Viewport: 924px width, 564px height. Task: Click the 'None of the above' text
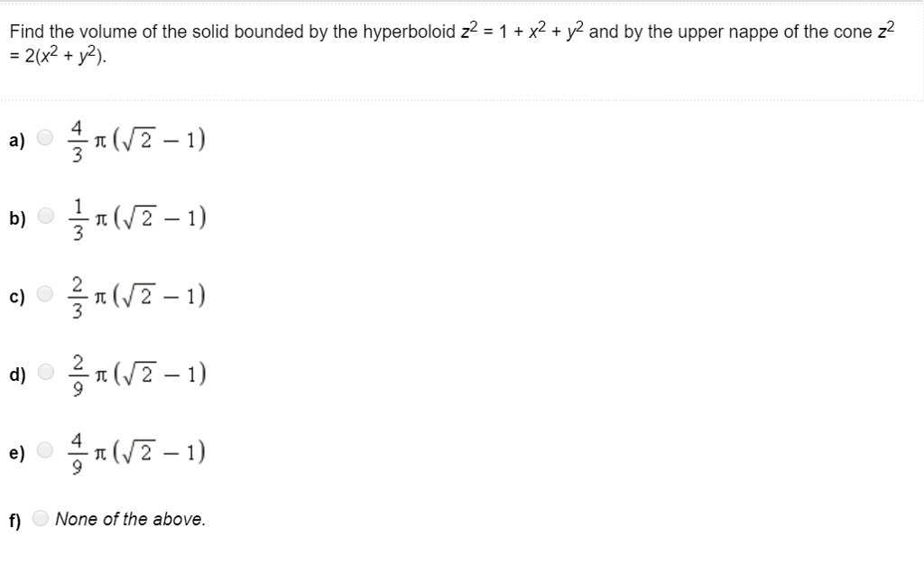[132, 519]
